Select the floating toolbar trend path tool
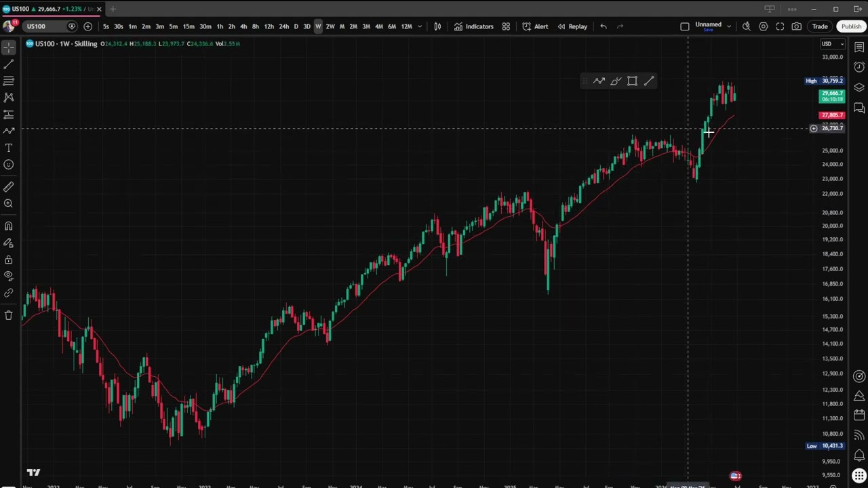Viewport: 868px width, 488px height. pos(599,81)
